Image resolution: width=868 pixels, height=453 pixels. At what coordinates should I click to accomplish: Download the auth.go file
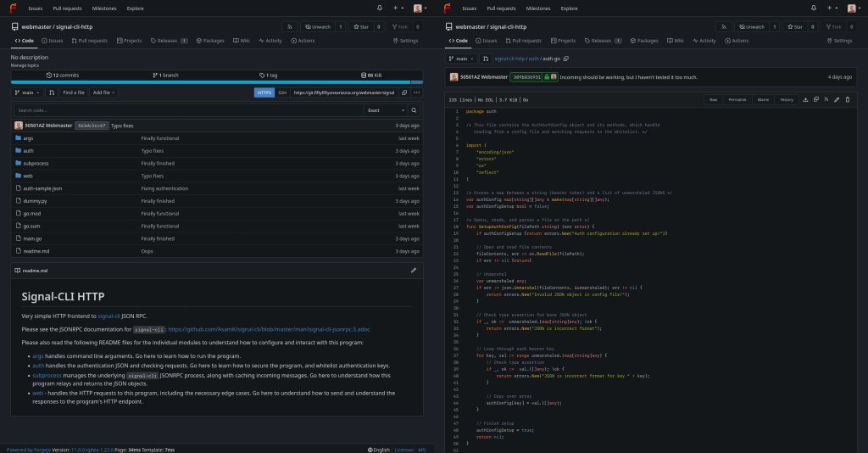[x=804, y=99]
